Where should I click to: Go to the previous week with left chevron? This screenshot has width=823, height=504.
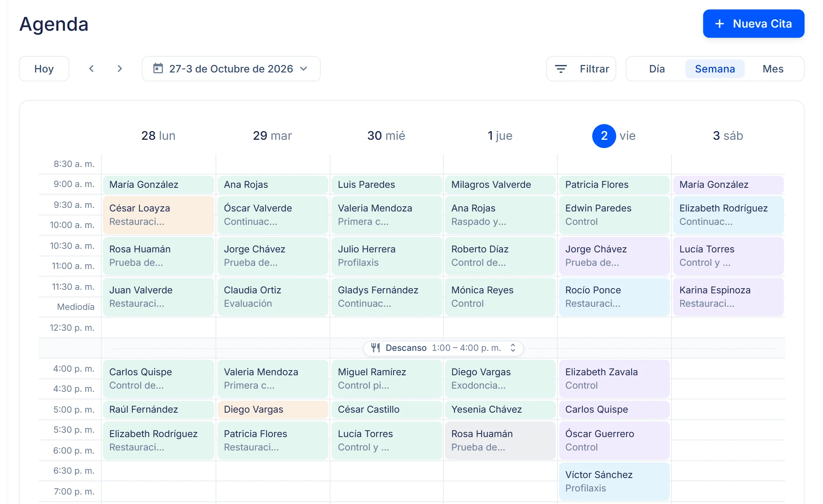click(91, 69)
